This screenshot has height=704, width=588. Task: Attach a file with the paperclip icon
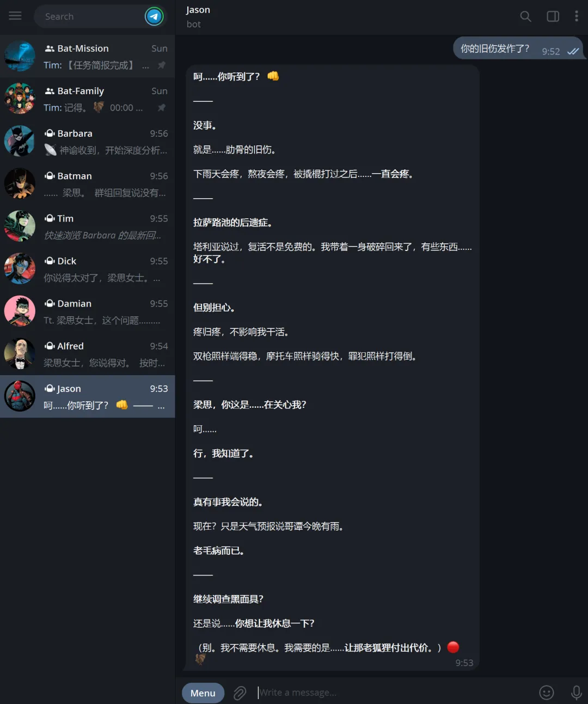pos(240,693)
